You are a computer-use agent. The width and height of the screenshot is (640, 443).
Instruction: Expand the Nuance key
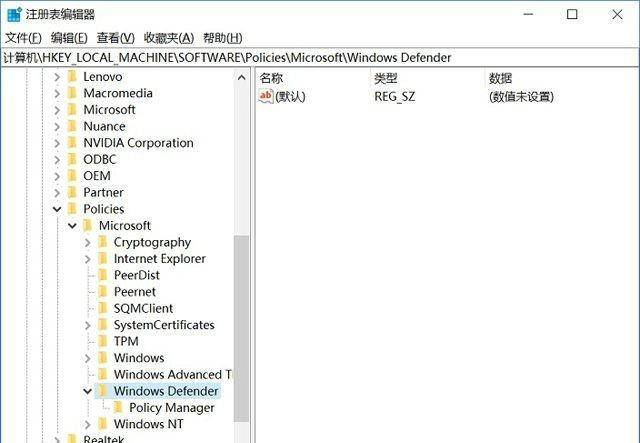(57, 127)
